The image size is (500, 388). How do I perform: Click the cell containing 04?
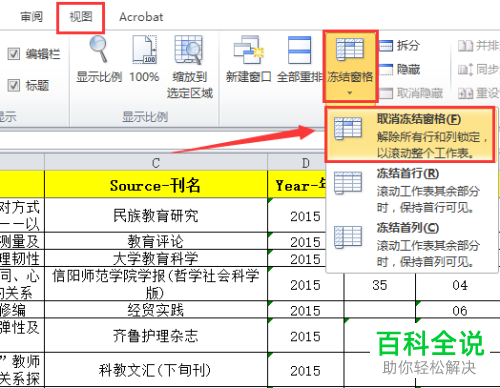[459, 285]
